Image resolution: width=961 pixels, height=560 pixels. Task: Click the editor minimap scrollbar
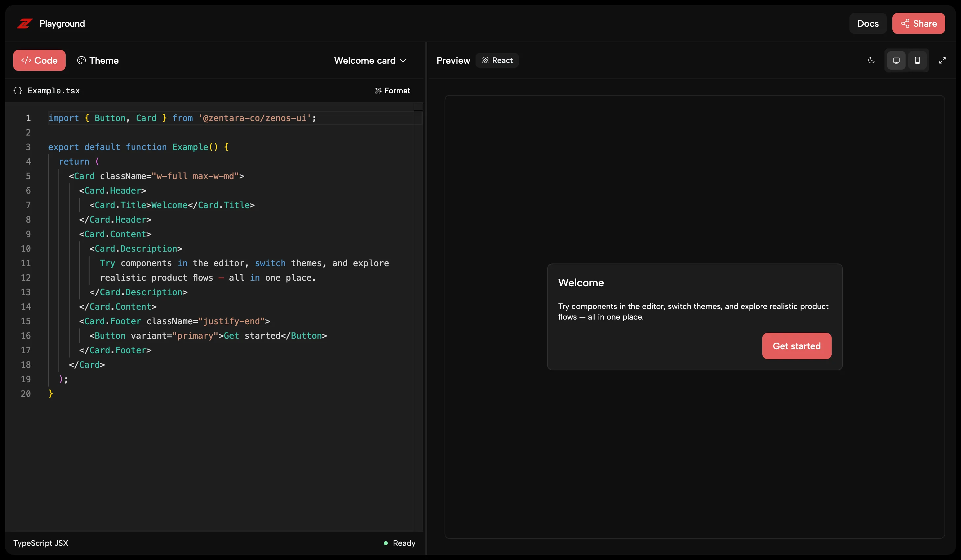(x=418, y=316)
